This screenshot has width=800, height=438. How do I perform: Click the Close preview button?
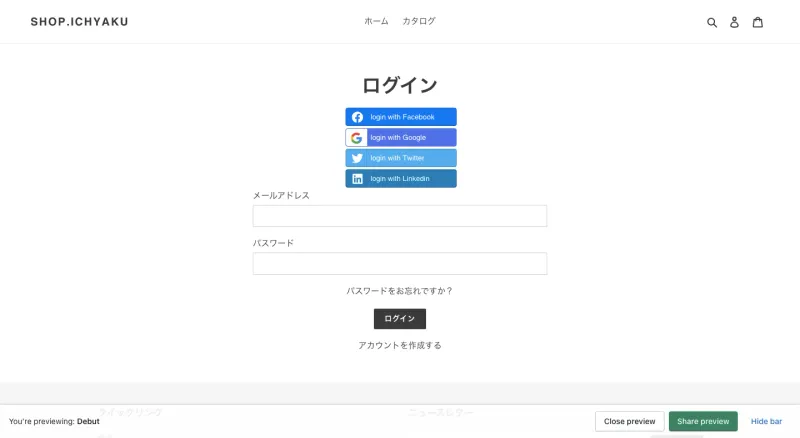630,421
